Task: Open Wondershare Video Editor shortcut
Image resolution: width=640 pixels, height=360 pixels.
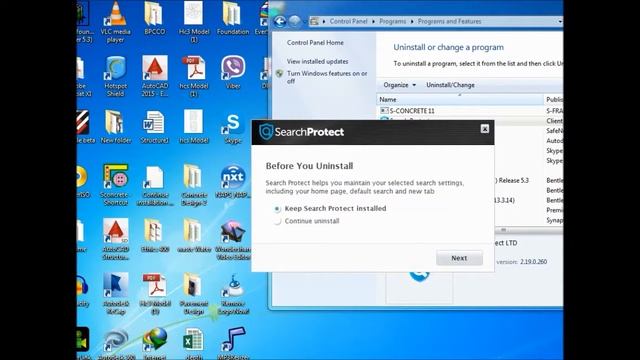Action: click(233, 239)
